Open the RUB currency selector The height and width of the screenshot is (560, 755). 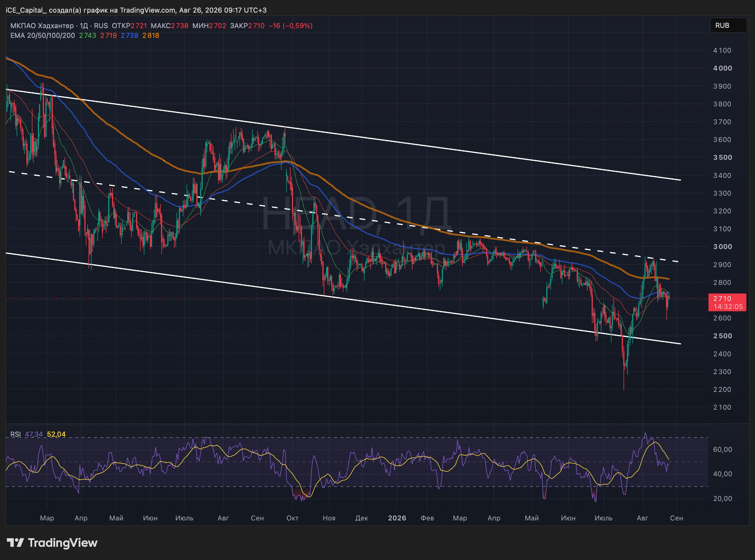[x=728, y=26]
